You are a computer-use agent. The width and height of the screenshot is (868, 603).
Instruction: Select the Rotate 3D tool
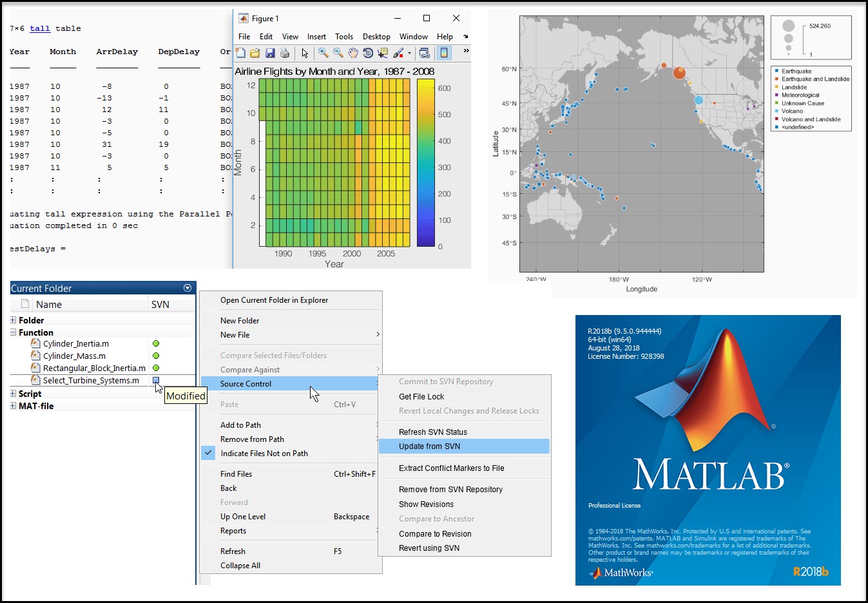[x=368, y=53]
